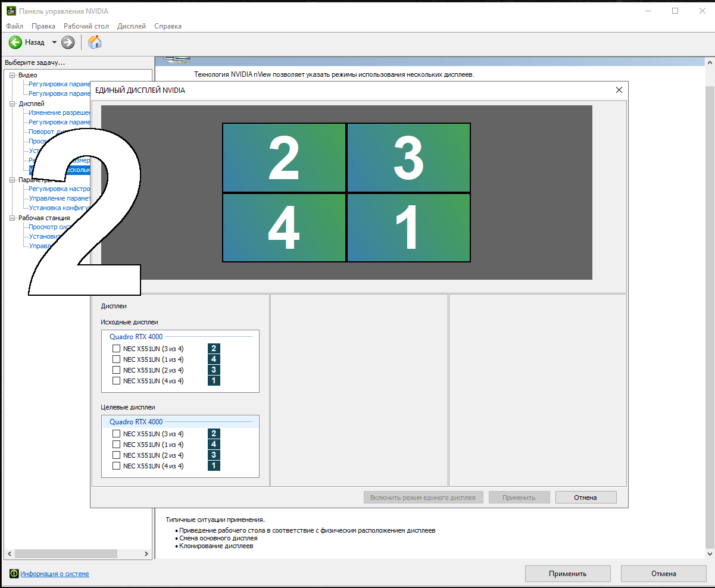Check source display NEC X551UN (1 из 4)
Screen dimensions: 715x588
pyautogui.click(x=117, y=359)
